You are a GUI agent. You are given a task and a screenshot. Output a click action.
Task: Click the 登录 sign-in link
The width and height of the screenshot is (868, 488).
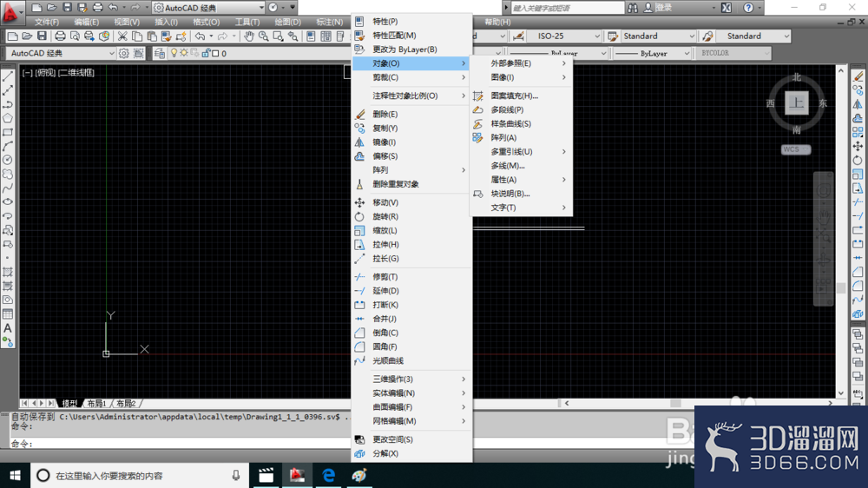664,8
